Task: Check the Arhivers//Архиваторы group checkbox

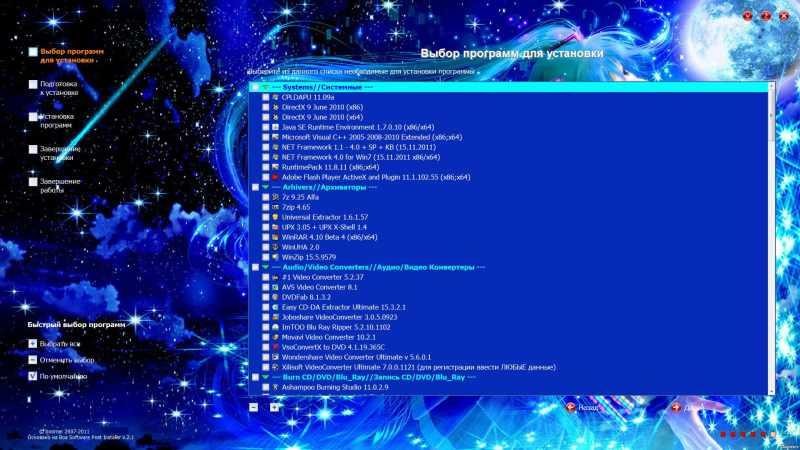Action: 256,187
